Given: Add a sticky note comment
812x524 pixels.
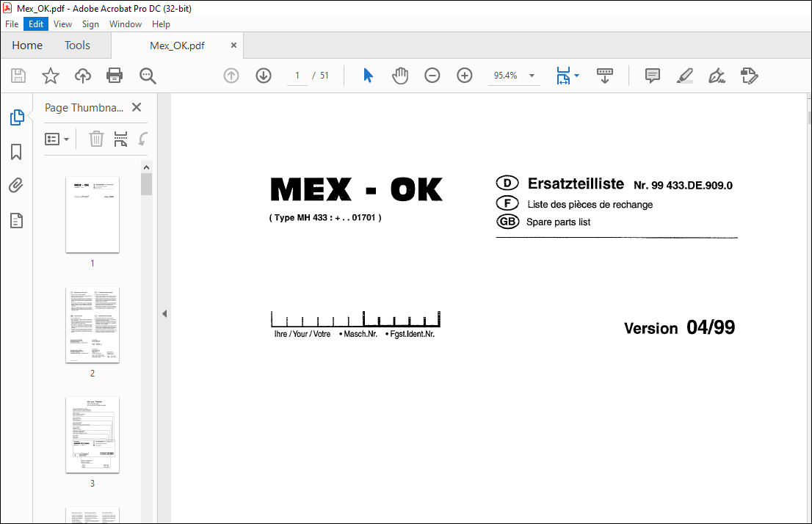Looking at the screenshot, I should (x=653, y=76).
